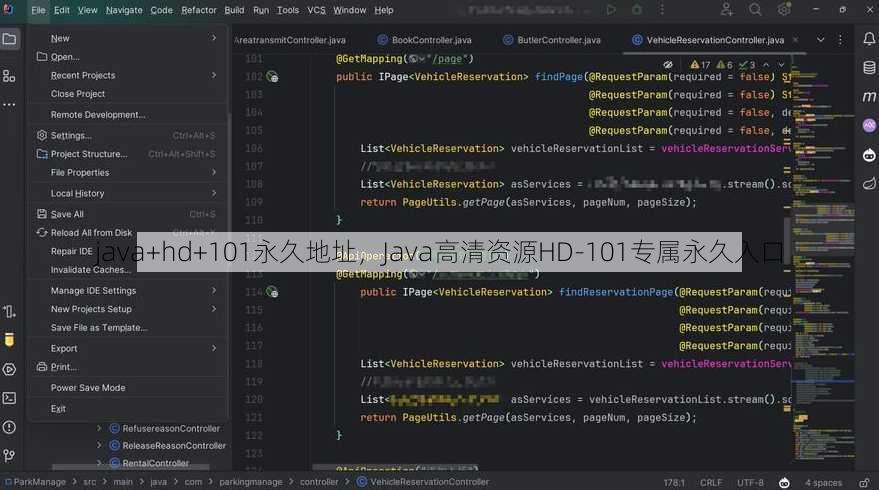Viewport: 879px width, 490px height.
Task: Click the robot face status bar icon
Action: click(x=784, y=483)
